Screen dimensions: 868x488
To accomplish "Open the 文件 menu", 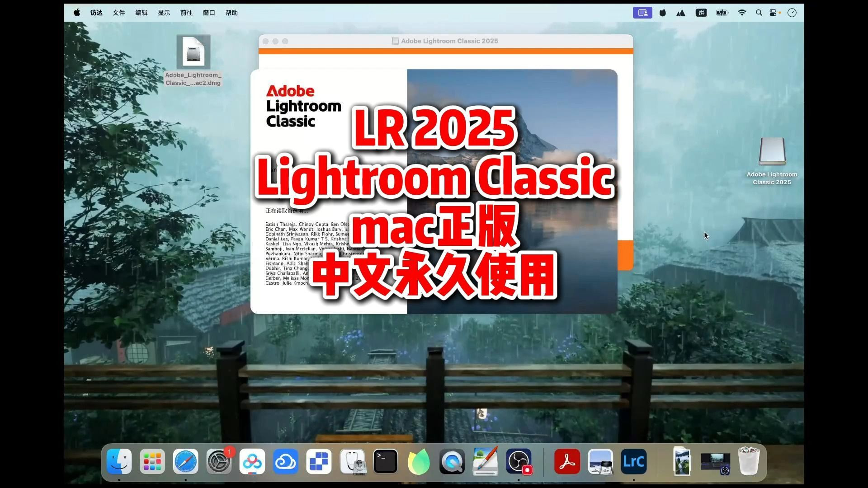I will click(119, 13).
